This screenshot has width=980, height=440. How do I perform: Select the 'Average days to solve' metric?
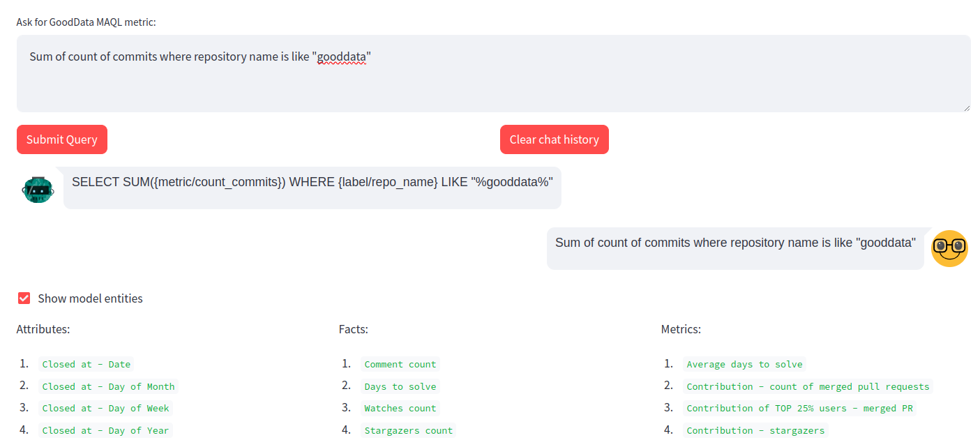[x=744, y=363]
